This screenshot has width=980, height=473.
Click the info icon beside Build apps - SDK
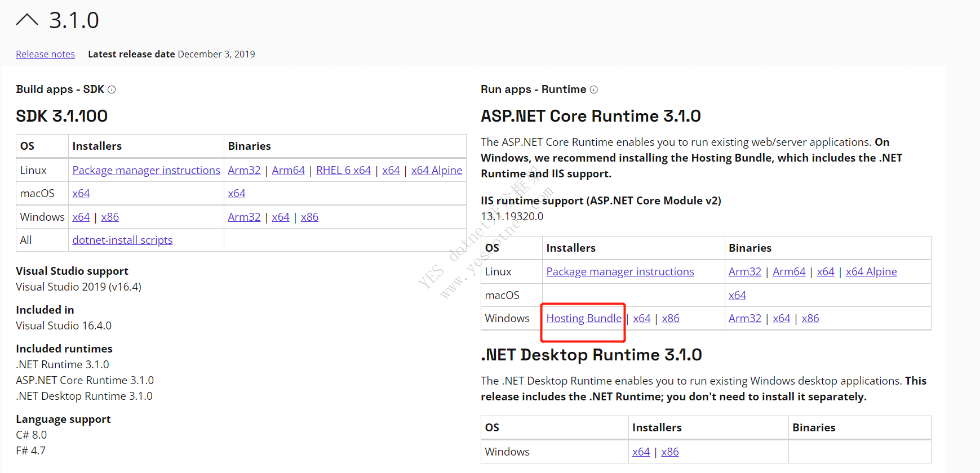pyautogui.click(x=112, y=90)
